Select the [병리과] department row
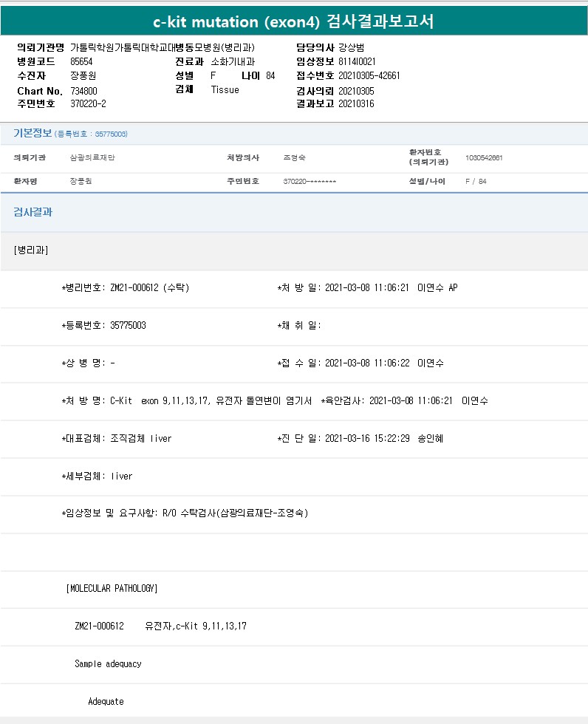588x724 pixels. pyautogui.click(x=31, y=250)
